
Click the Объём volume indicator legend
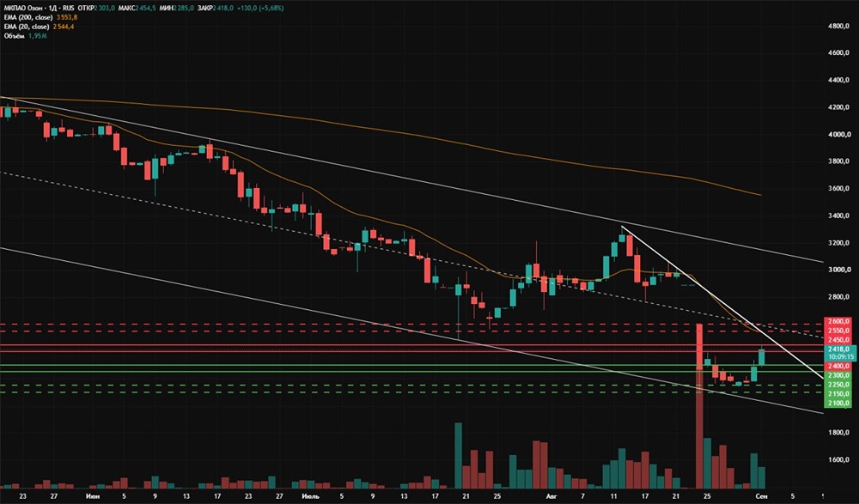[x=14, y=35]
